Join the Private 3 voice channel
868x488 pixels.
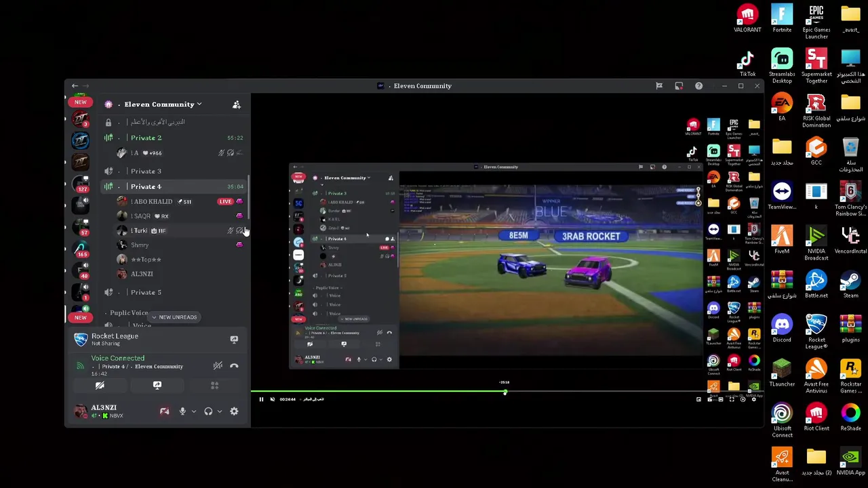[x=174, y=171]
